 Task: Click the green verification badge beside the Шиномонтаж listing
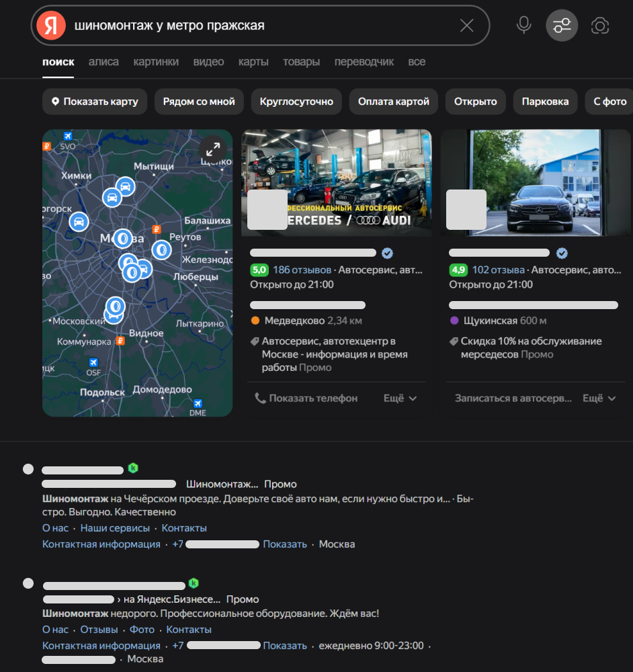point(133,468)
